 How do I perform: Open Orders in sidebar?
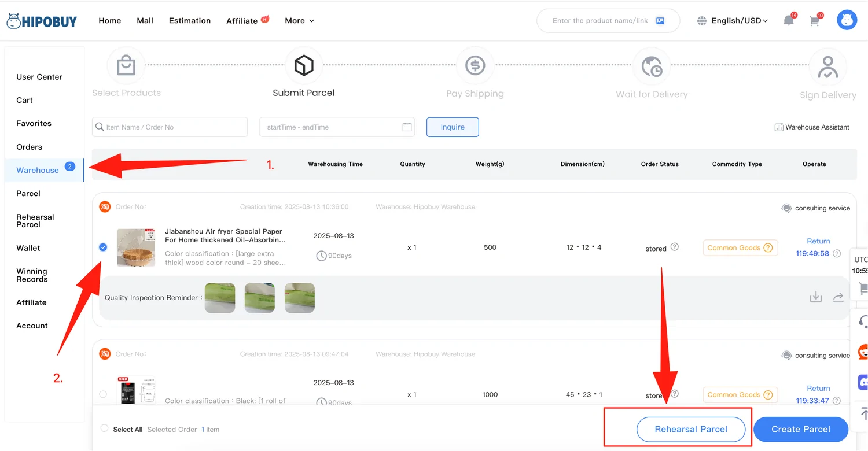(x=29, y=147)
